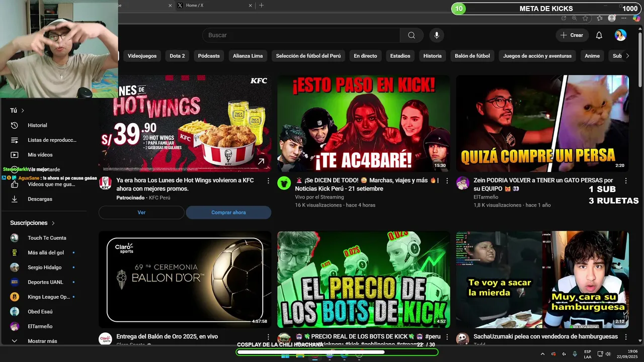Open the hamburguesa fight video thumbnail
The height and width of the screenshot is (362, 644).
pos(542,280)
